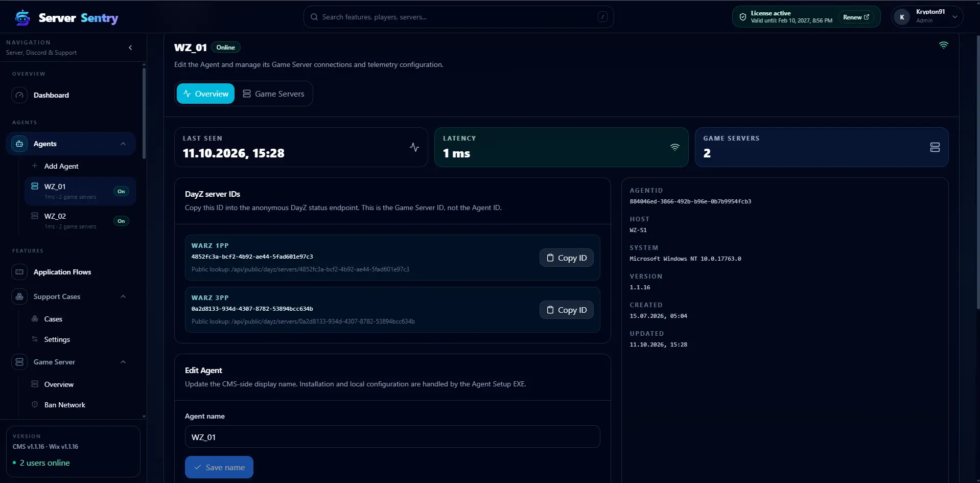Click the On badge for WZ_01
The width and height of the screenshot is (980, 483).
[x=121, y=191]
